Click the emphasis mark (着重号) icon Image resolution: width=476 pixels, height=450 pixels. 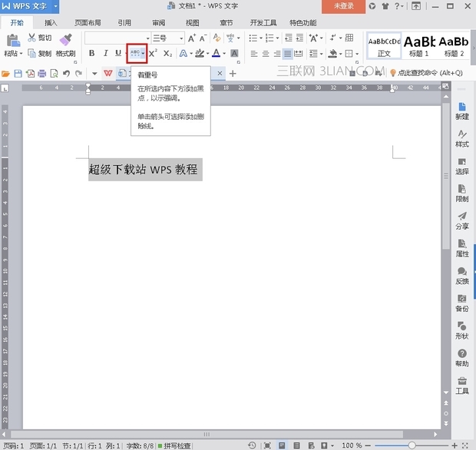134,54
